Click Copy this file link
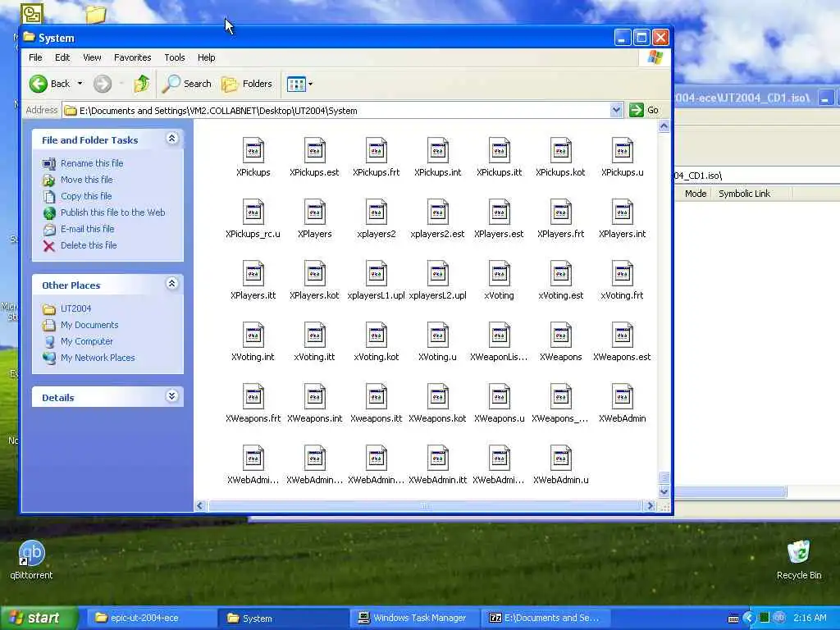This screenshot has width=840, height=630. point(86,196)
